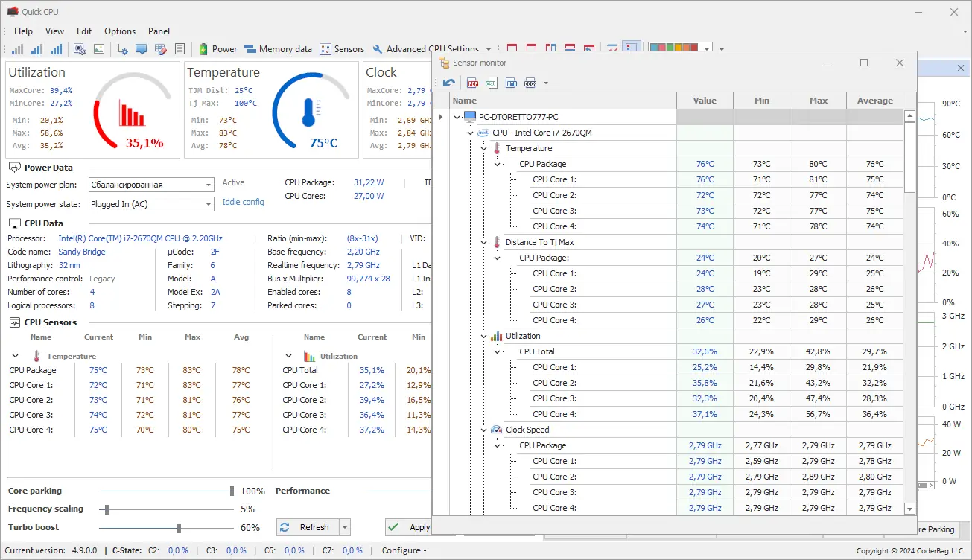
Task: Collapse the PC-DTORETTO777-PC tree node
Action: coord(457,117)
